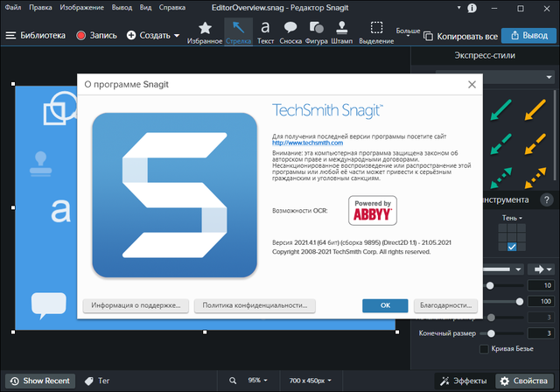Select the Favorites star tool
Viewport: 560px width, 392px height.
[x=205, y=32]
